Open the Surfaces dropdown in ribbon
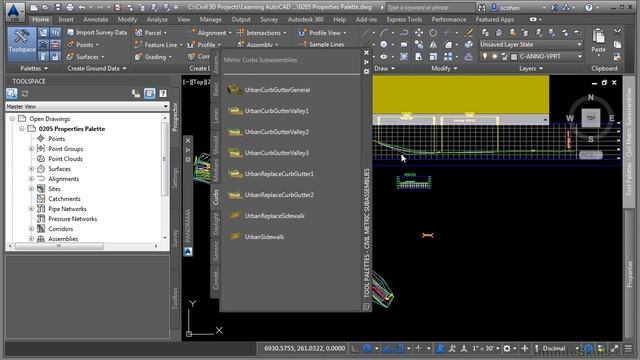Viewport: 640px width, 360px height. 86,57
